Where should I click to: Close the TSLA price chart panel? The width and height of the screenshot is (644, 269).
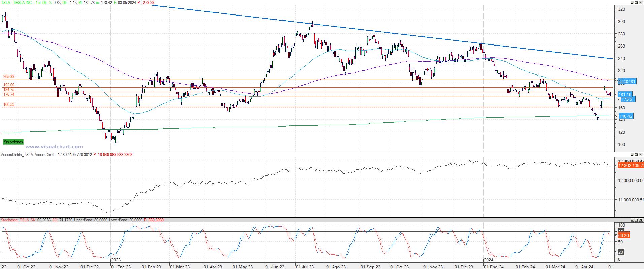point(641,2)
